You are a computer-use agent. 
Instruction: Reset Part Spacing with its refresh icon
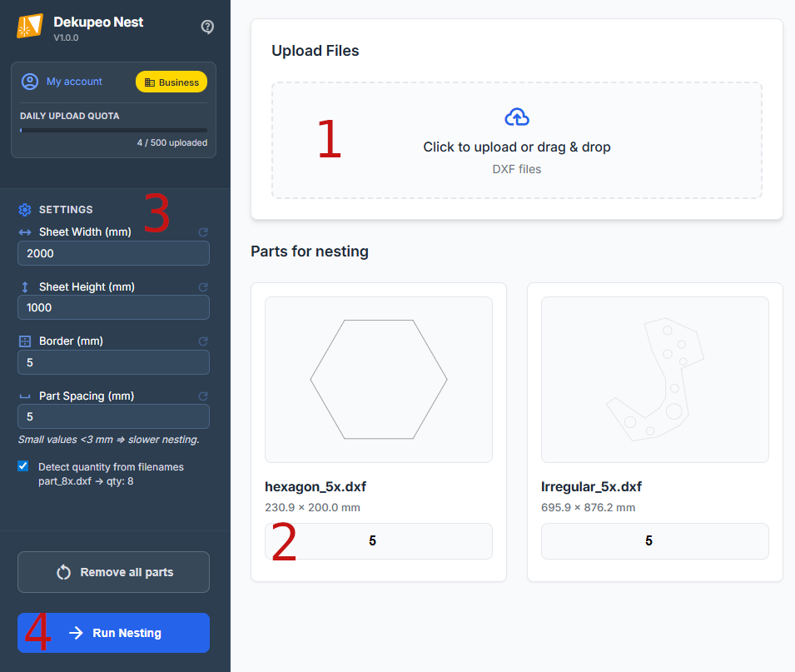(x=203, y=396)
